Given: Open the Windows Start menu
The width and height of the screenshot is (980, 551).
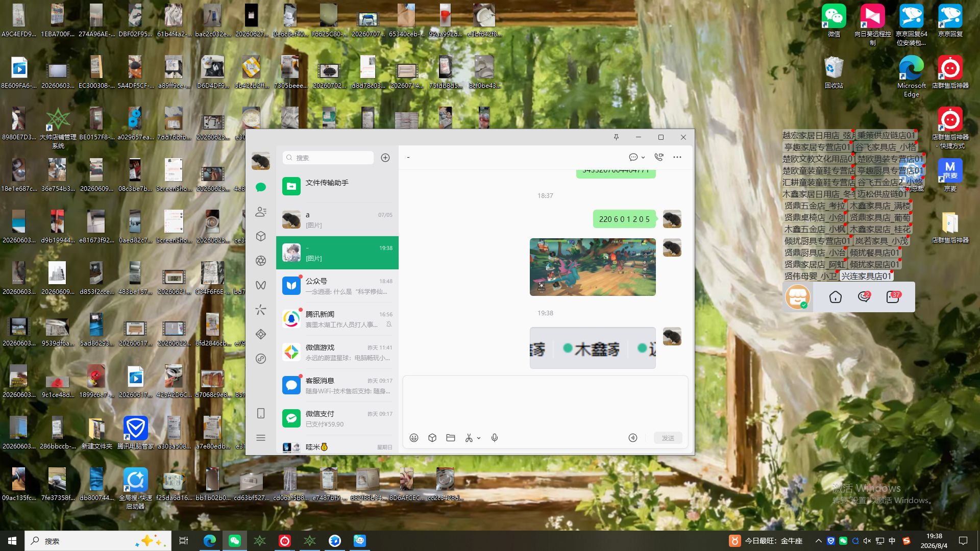Looking at the screenshot, I should click(12, 541).
